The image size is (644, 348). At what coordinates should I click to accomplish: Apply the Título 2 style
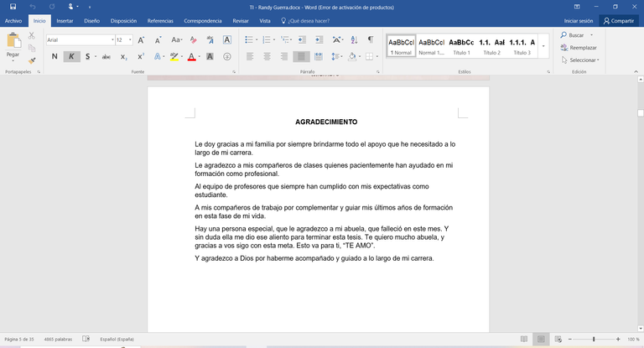[491, 46]
